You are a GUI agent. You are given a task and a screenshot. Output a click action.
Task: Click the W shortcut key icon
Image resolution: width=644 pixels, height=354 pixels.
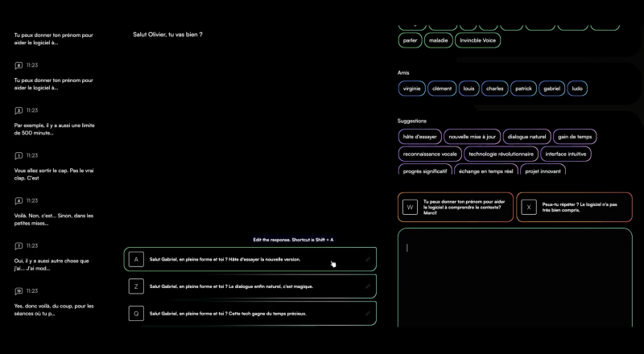(410, 207)
